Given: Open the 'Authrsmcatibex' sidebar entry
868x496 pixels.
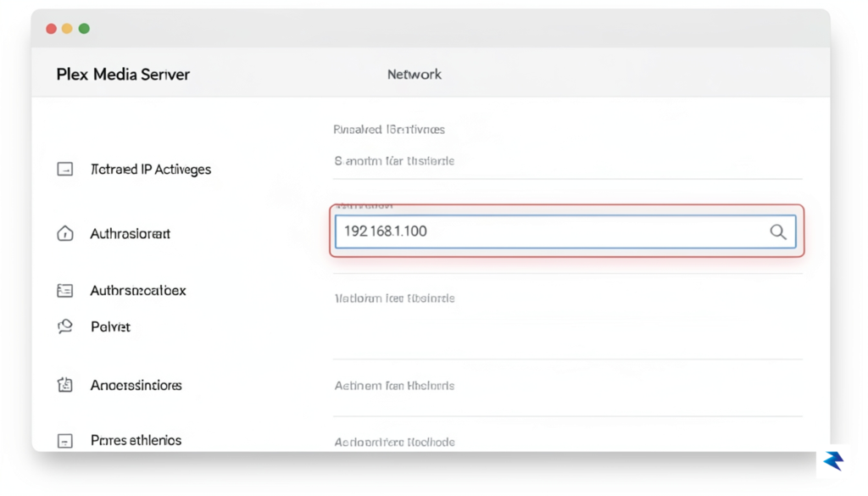Looking at the screenshot, I should coord(138,291).
